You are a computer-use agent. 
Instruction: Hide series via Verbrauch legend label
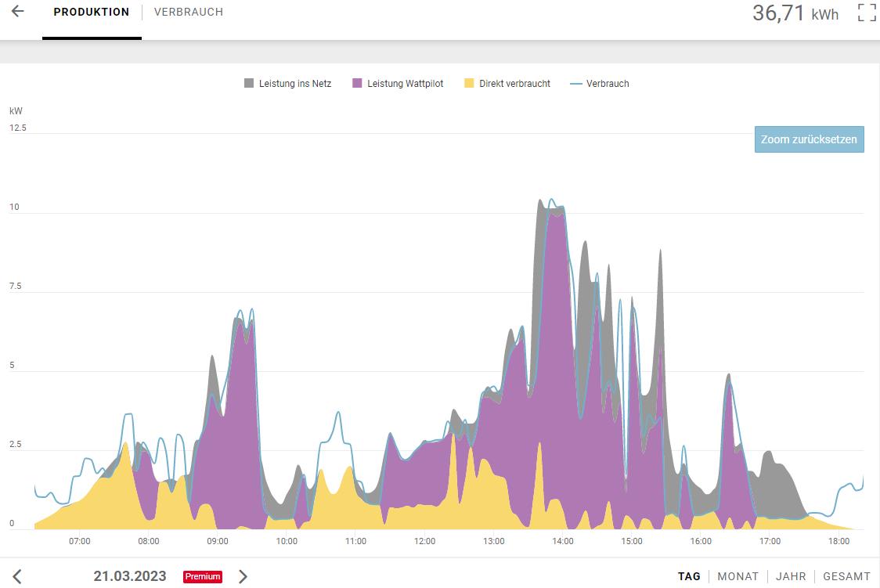click(608, 84)
